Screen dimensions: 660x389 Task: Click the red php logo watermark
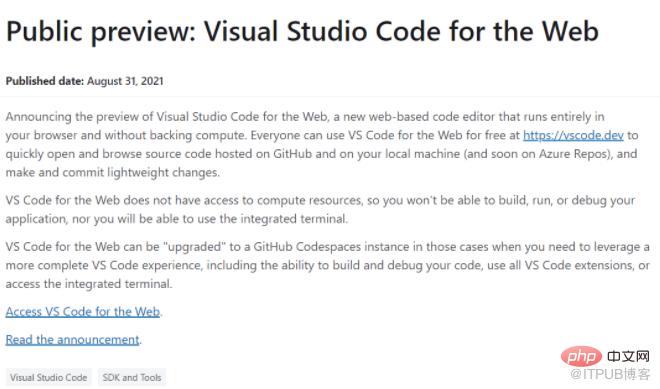coord(581,357)
